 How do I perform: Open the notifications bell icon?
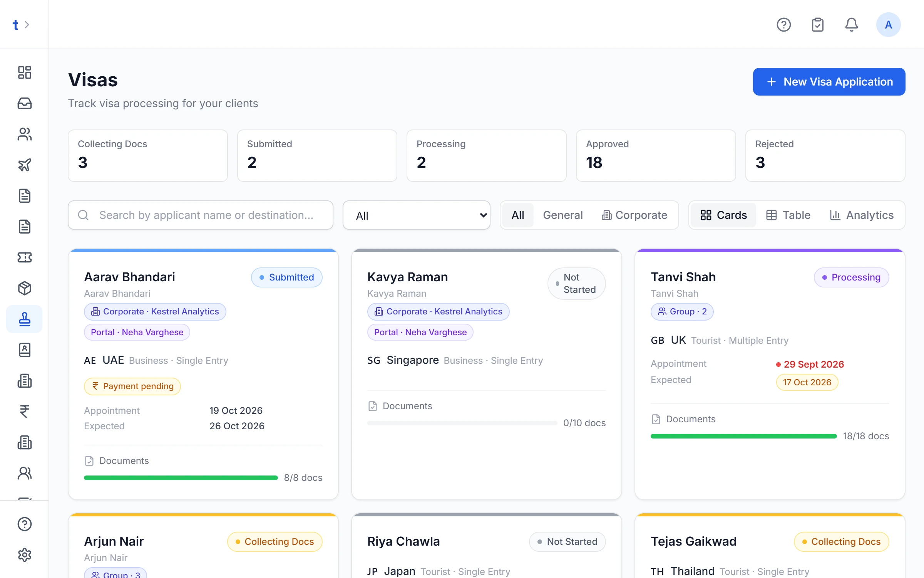point(851,25)
